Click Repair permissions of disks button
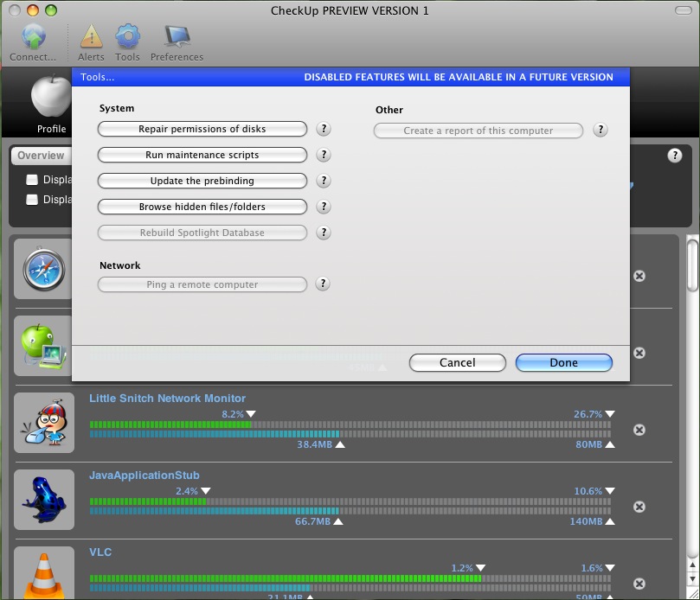Image resolution: width=700 pixels, height=600 pixels. (202, 129)
